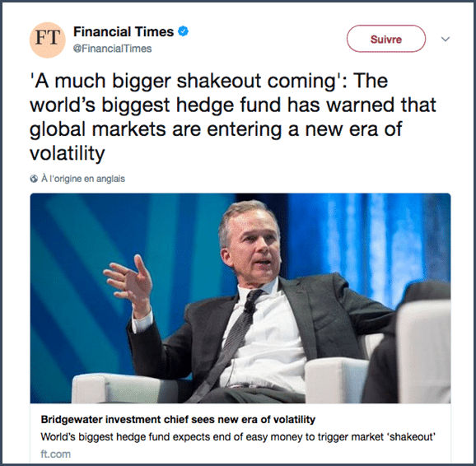Click tweet line 'global markets are entering a new era of'

[216, 129]
